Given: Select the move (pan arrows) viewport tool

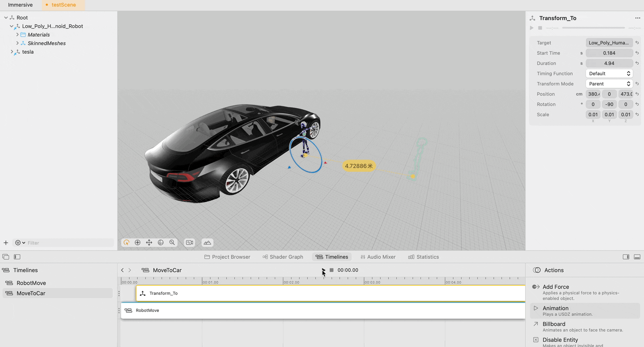Looking at the screenshot, I should (149, 243).
